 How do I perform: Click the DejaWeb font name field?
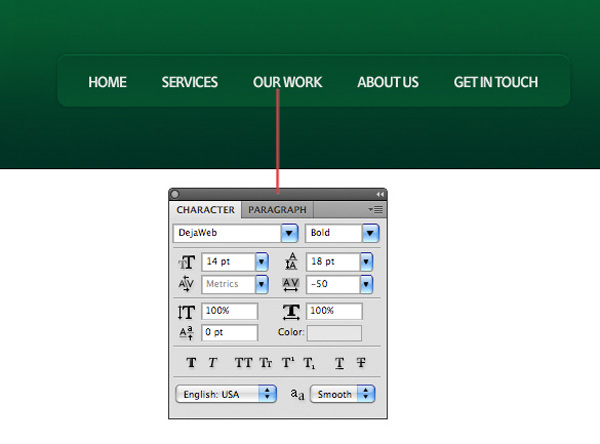[x=227, y=233]
